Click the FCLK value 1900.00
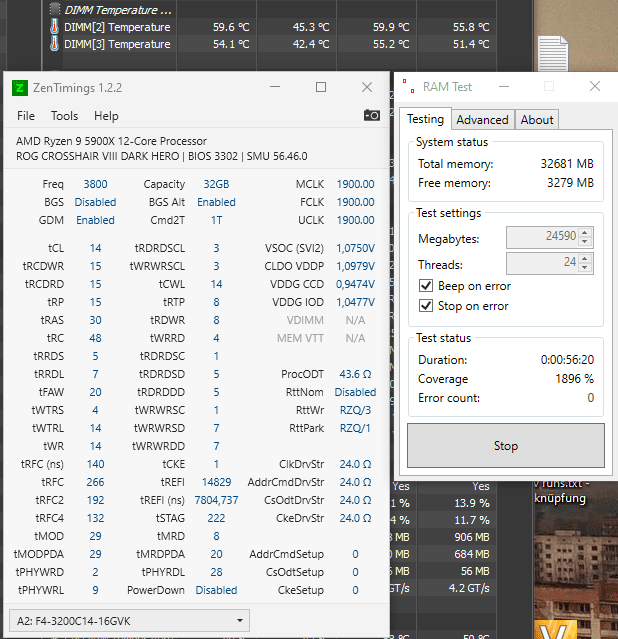The height and width of the screenshot is (639, 618). 355,202
